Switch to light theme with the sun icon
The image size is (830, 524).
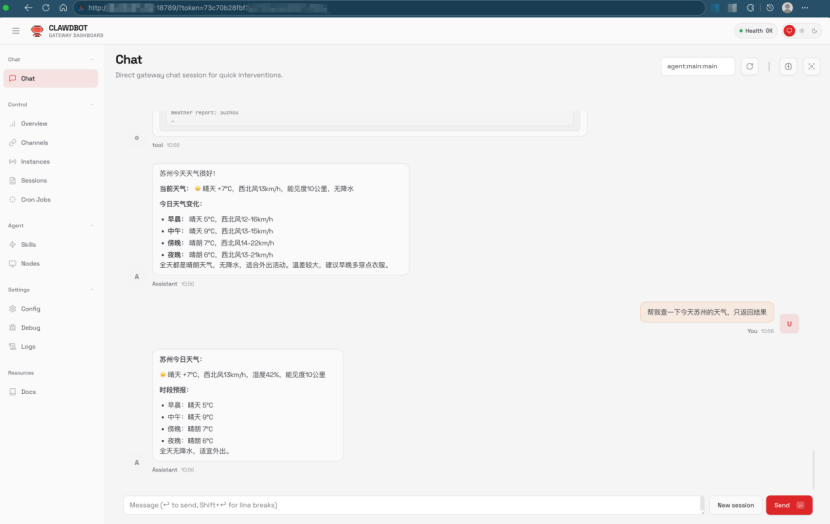pos(801,31)
